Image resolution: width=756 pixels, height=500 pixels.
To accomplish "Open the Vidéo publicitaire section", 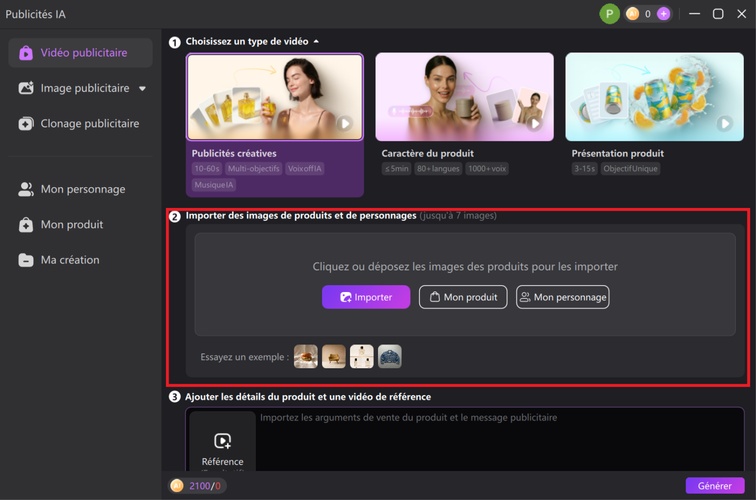I will pos(81,53).
